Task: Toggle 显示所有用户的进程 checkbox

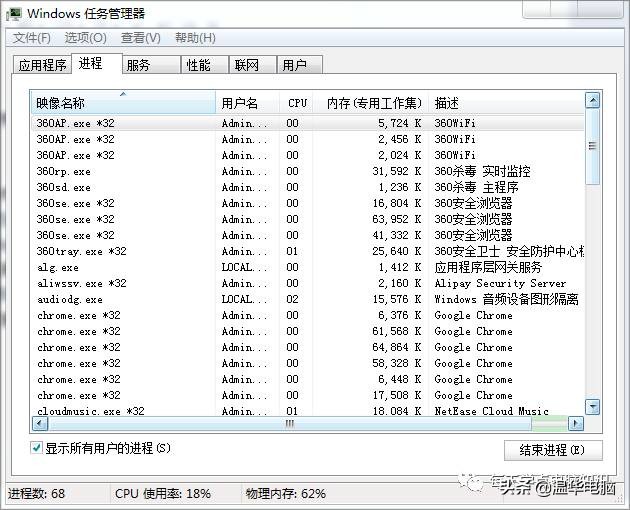Action: [36, 448]
